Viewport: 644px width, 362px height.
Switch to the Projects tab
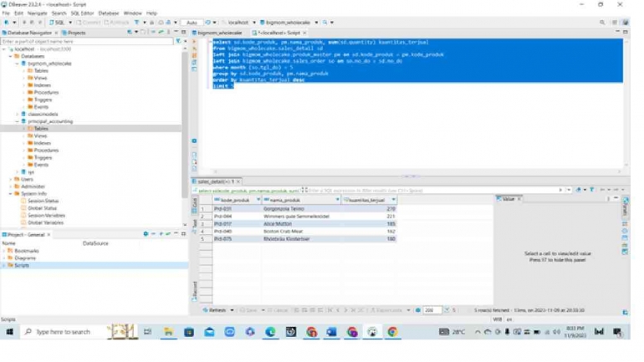click(x=74, y=33)
